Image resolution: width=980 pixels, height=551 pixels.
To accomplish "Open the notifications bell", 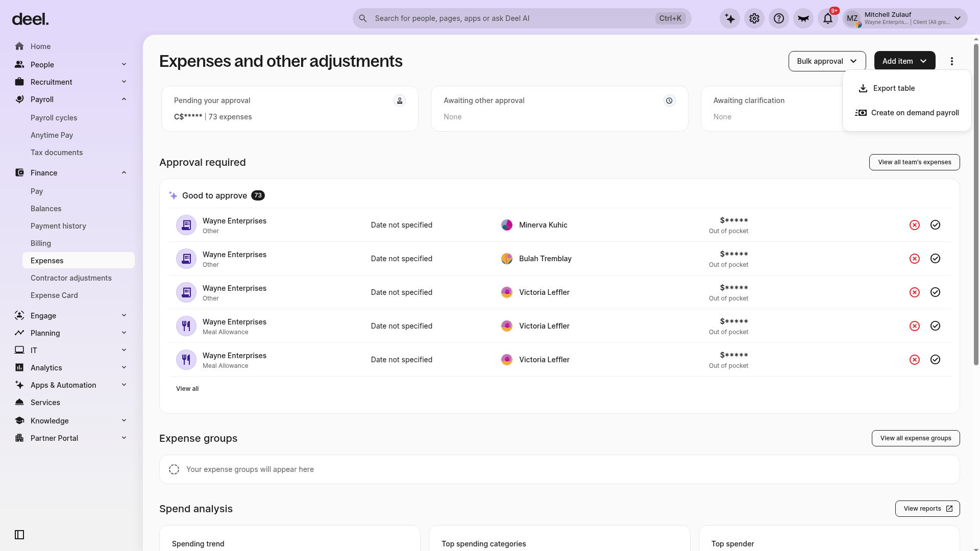I will 828,18.
